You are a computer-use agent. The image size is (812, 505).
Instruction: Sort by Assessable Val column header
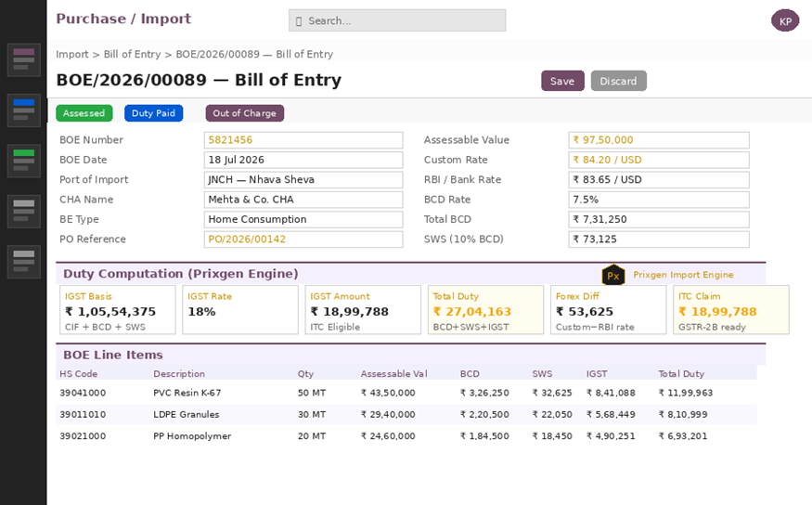tap(394, 374)
